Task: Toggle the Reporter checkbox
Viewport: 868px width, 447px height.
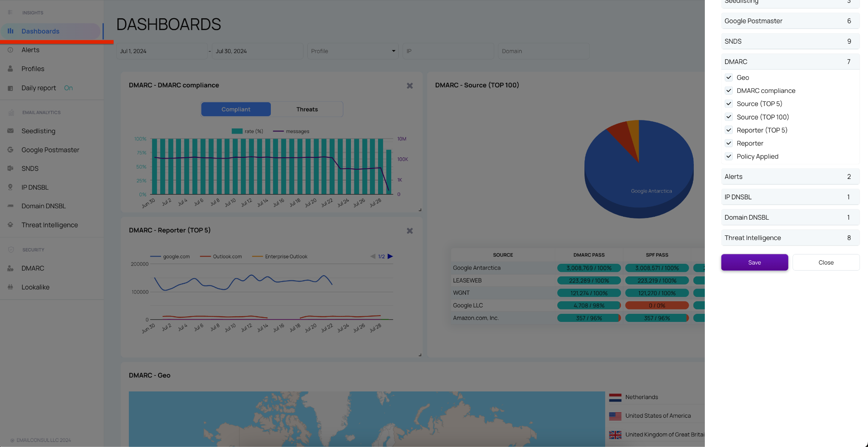Action: pos(729,143)
